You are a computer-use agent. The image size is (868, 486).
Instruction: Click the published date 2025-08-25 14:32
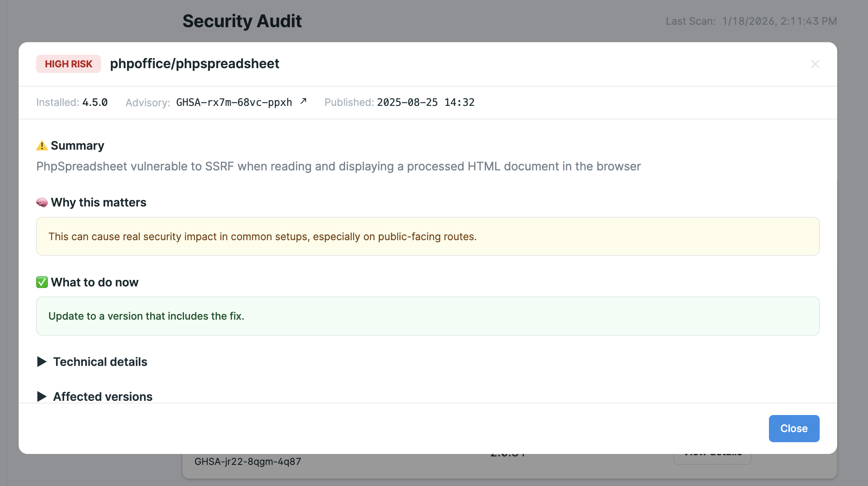(425, 103)
